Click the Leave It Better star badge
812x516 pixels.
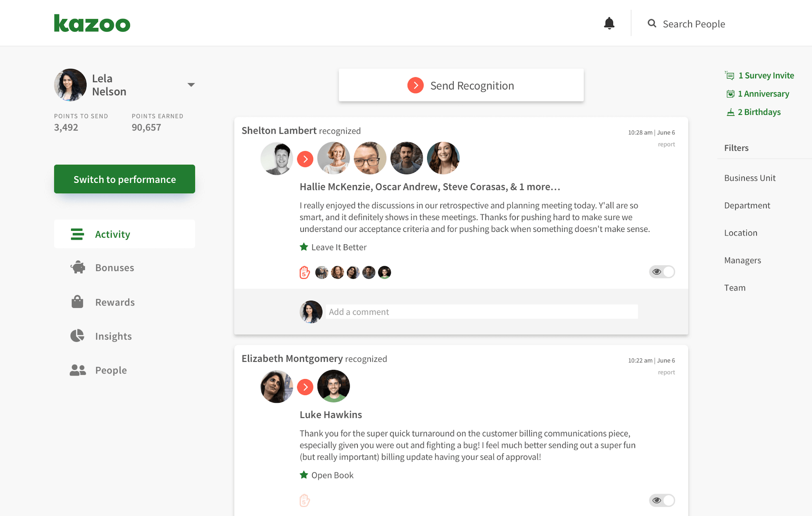[x=303, y=247]
